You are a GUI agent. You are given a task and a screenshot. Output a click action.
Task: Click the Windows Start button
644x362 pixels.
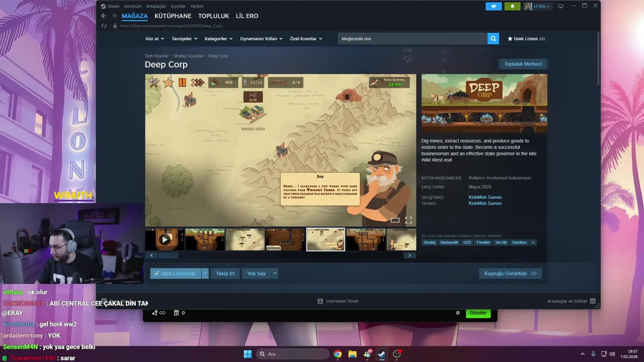[x=248, y=354]
